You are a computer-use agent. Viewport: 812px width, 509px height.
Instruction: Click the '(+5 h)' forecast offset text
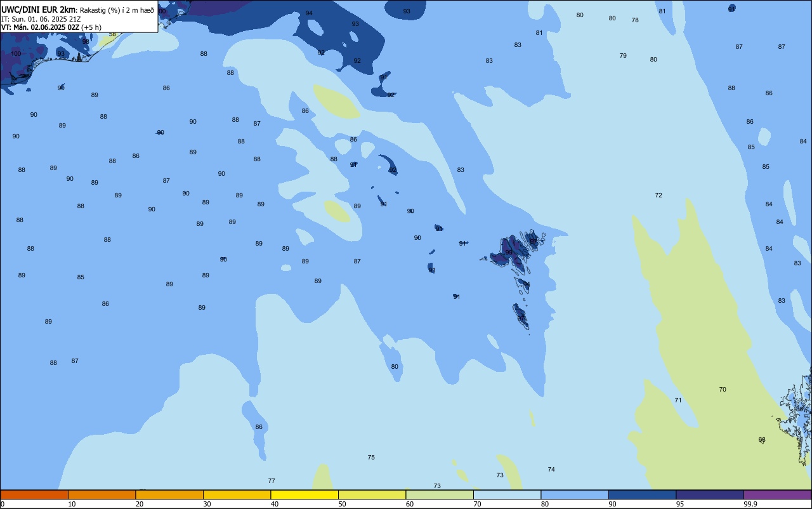93,27
